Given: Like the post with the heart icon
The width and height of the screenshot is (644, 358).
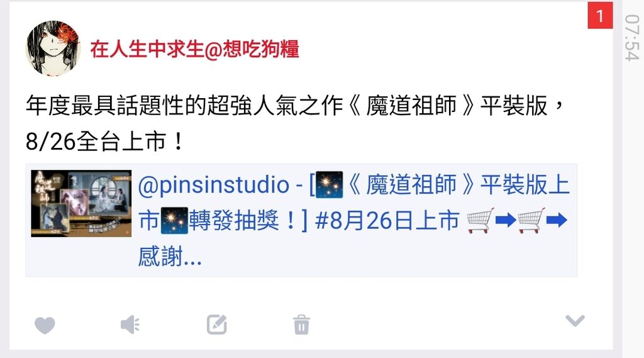Looking at the screenshot, I should [45, 325].
